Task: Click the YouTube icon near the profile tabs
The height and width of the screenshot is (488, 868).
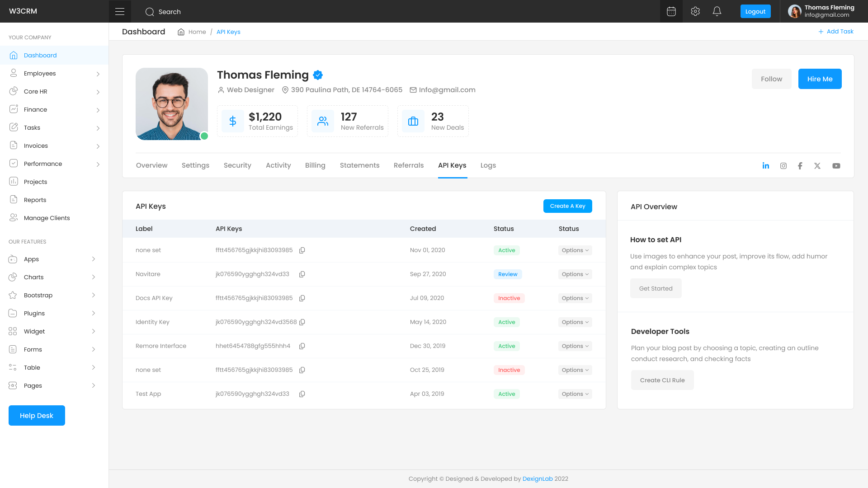Action: (x=836, y=165)
